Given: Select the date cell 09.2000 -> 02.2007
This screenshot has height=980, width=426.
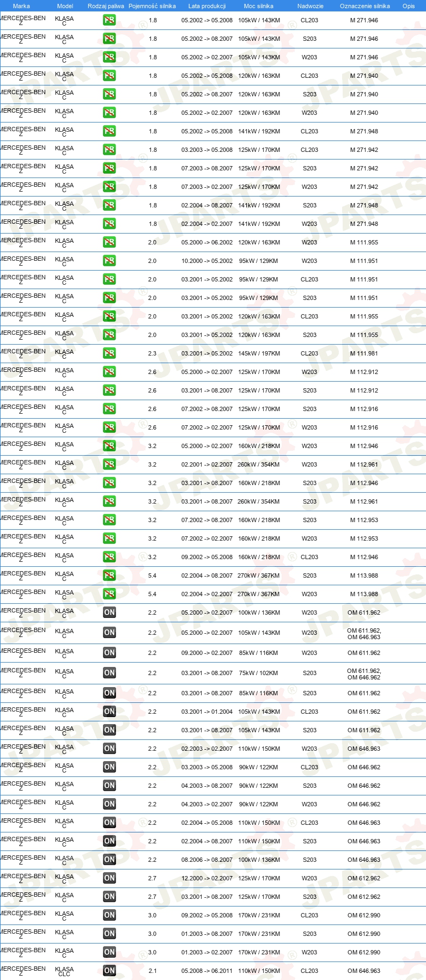Looking at the screenshot, I should 207,653.
